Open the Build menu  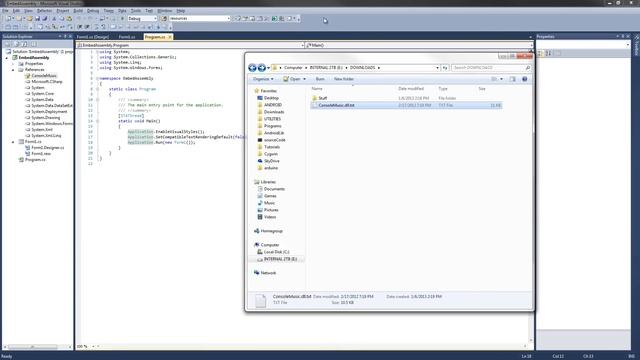(x=78, y=11)
